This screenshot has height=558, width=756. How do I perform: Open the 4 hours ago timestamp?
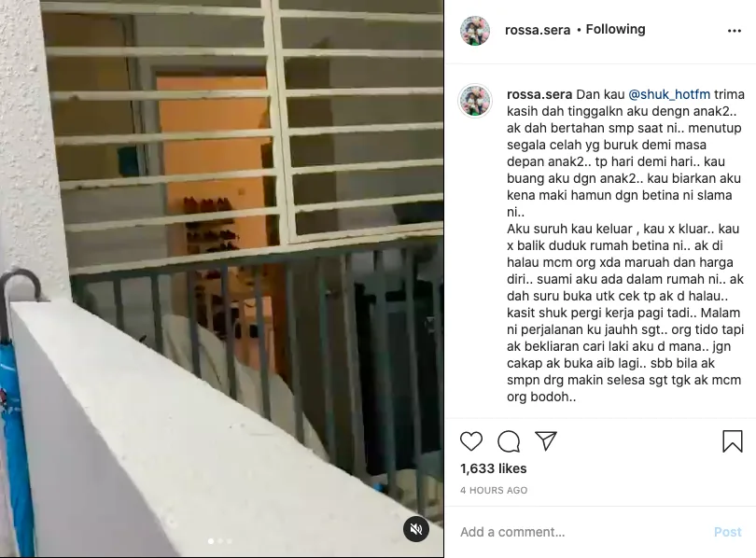click(494, 490)
